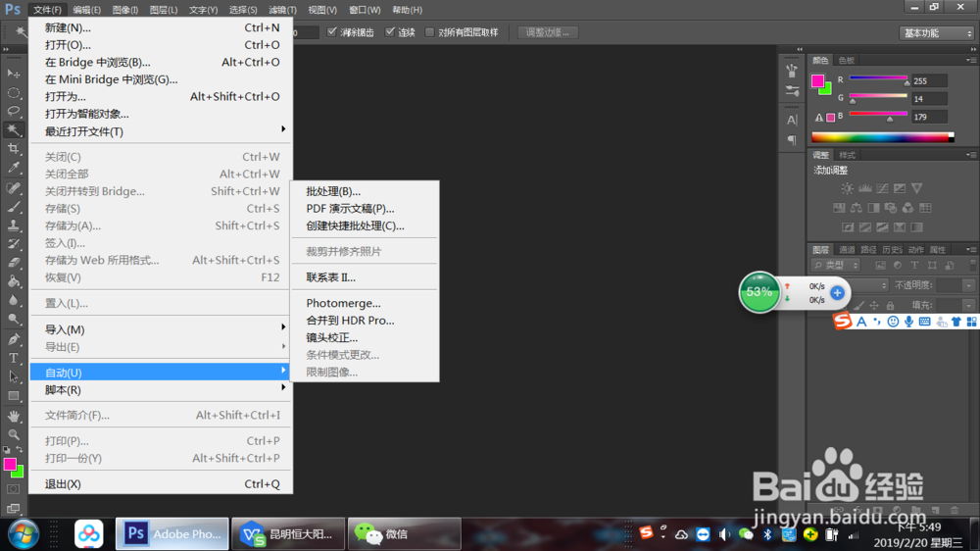Select the Move tool in the toolbox
This screenshot has height=551, width=980.
tap(13, 74)
